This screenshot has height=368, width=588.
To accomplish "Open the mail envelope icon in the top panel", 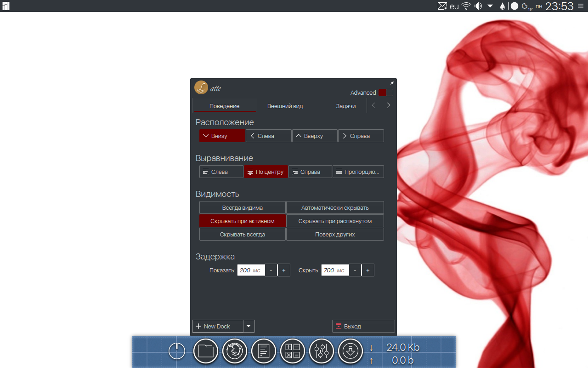I will [442, 6].
